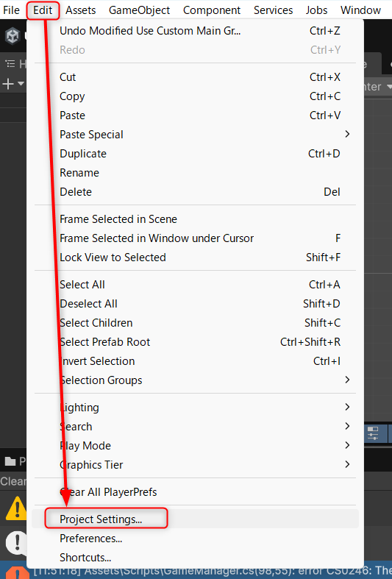Click the GameManager.cs error status message
This screenshot has width=392, height=579.
[x=211, y=571]
